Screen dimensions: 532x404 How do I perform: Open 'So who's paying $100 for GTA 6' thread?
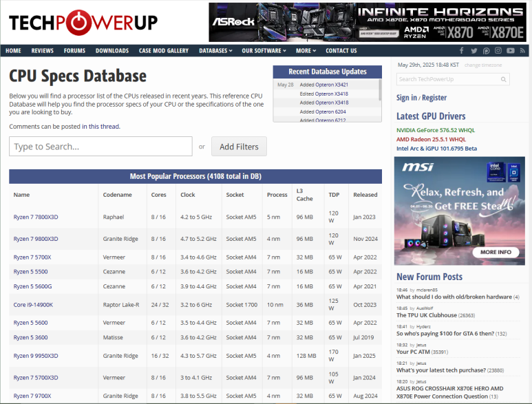pyautogui.click(x=445, y=334)
